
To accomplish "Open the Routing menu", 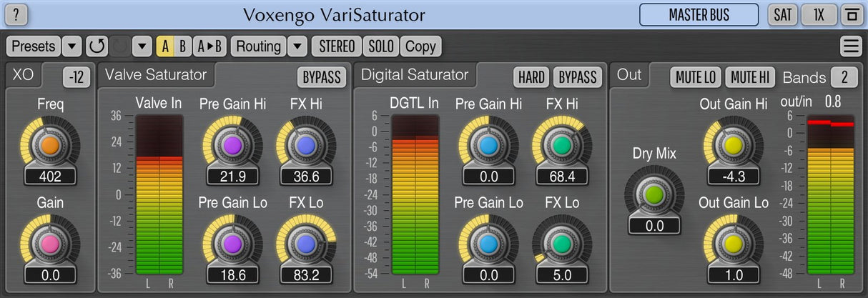I will point(258,46).
